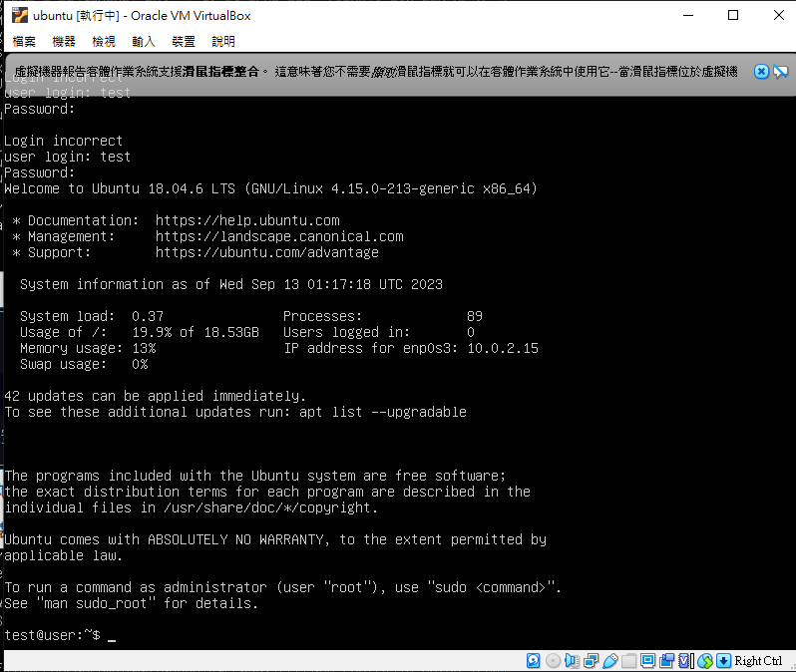The width and height of the screenshot is (796, 672).
Task: Click the 'System information as of' line
Action: 231,284
